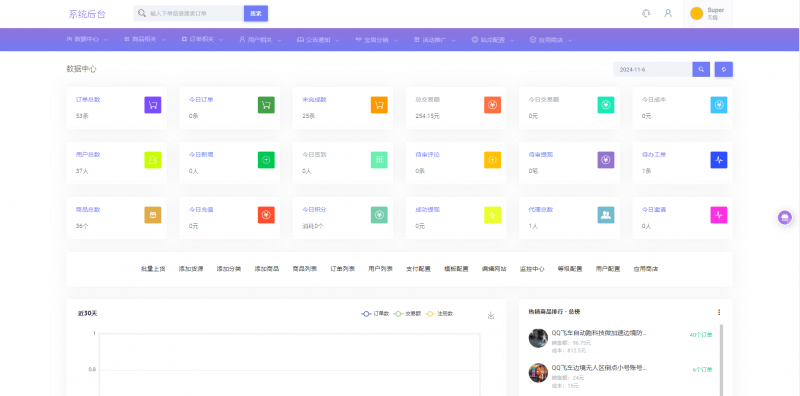Click the teal yen icon for 今日交易额
Viewport: 800px width, 396px height.
606,105
